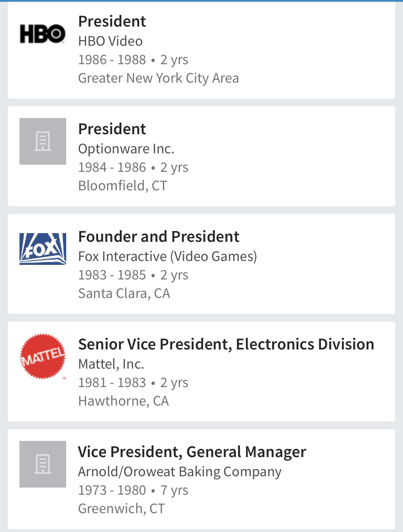Tap the 1973 - 1980 date range
Image resolution: width=403 pixels, height=532 pixels.
[x=112, y=490]
